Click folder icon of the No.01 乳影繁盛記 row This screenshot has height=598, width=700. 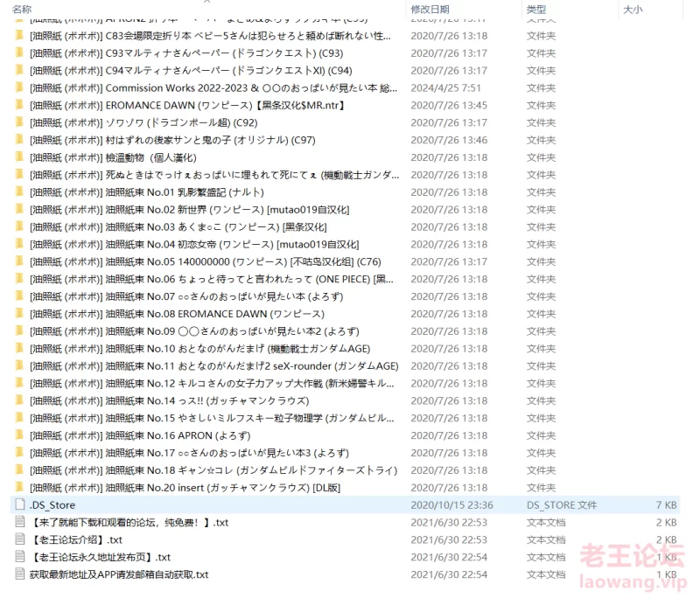[x=19, y=191]
